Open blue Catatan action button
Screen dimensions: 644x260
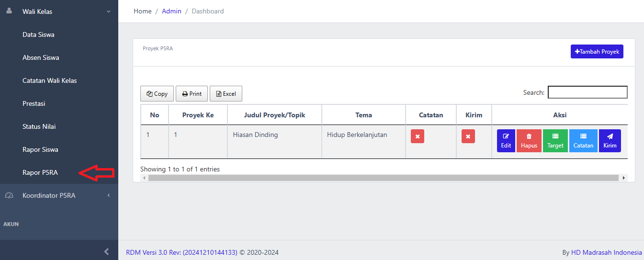[x=583, y=141]
